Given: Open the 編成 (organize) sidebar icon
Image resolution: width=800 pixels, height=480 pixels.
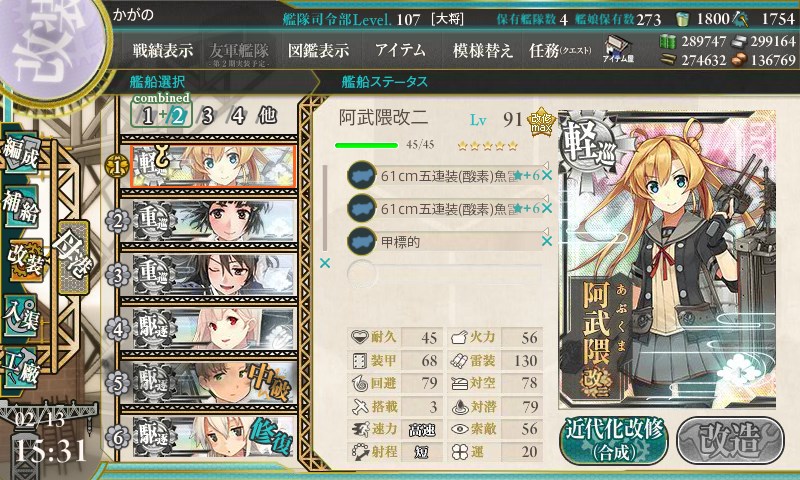Looking at the screenshot, I should tap(21, 154).
